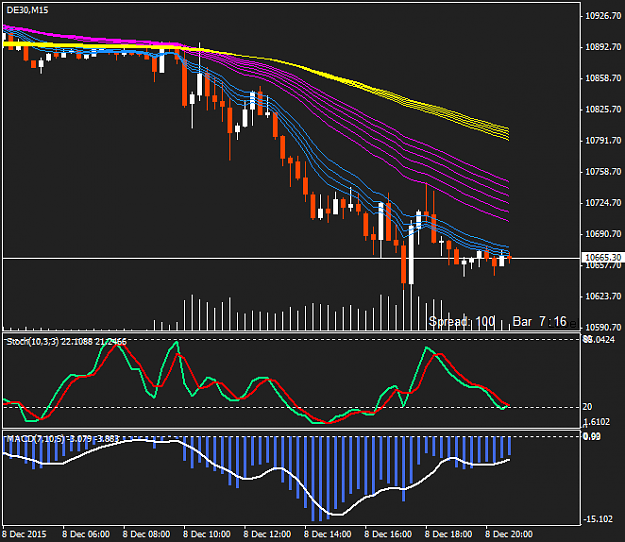Click the Stochastic 1.6102 scale value
Image resolution: width=625 pixels, height=542 pixels.
coord(597,422)
